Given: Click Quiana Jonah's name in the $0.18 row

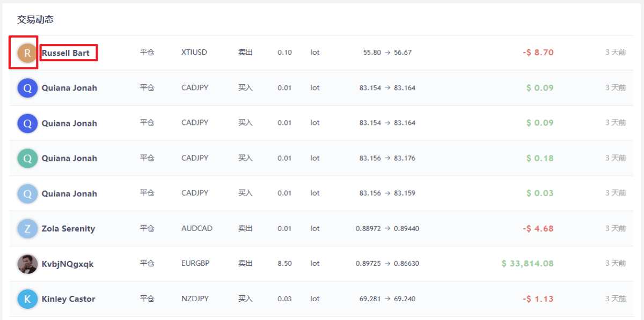Looking at the screenshot, I should 69,158.
